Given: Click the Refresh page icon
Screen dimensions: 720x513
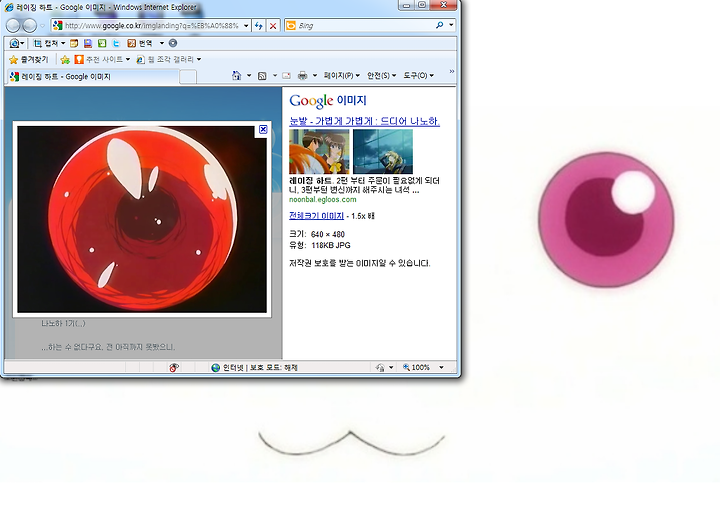Looking at the screenshot, I should pos(259,26).
